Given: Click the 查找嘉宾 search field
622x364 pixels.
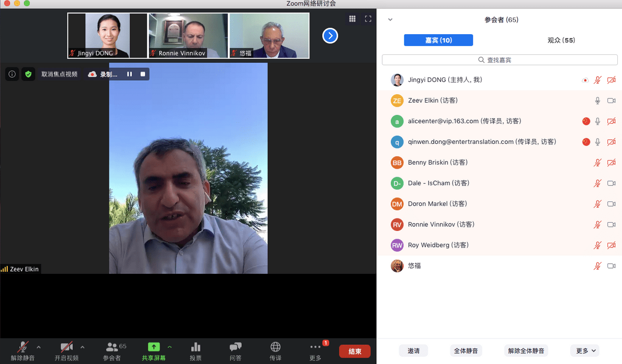Looking at the screenshot, I should [500, 60].
